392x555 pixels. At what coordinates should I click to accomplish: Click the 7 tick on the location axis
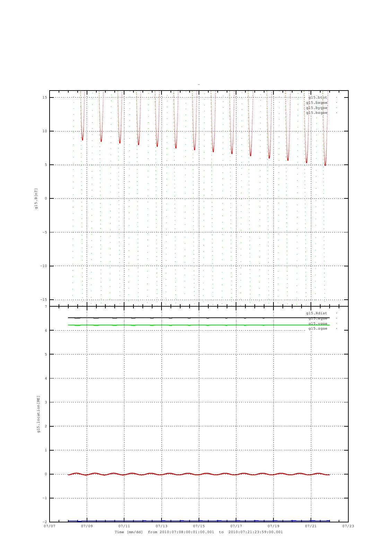point(46,307)
